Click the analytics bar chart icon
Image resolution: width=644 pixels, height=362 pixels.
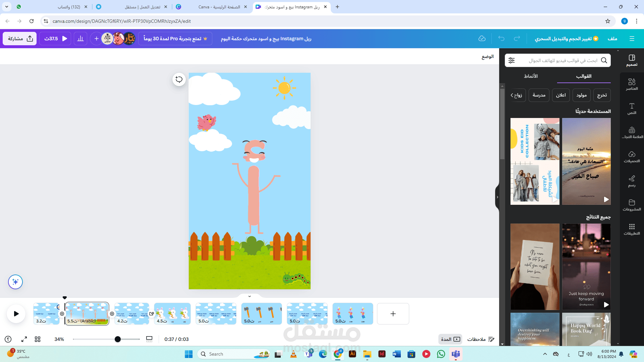coord(80,39)
